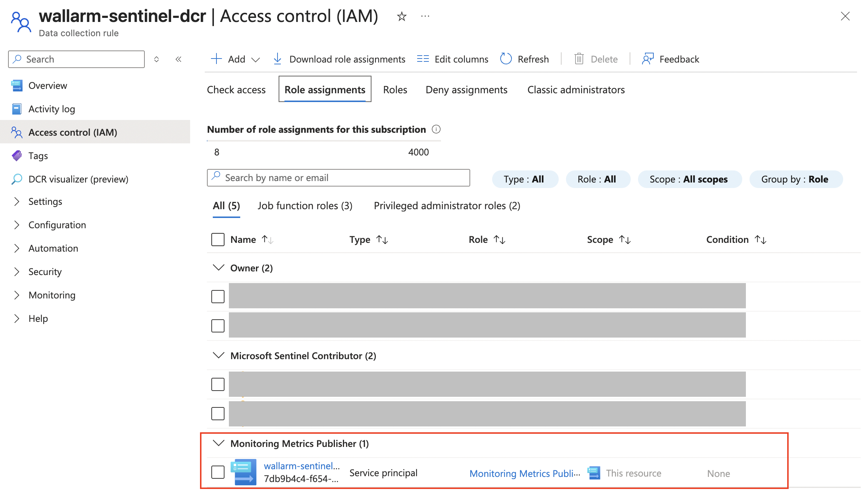This screenshot has width=868, height=493.
Task: Open DCR visualizer (preview) icon
Action: click(17, 179)
